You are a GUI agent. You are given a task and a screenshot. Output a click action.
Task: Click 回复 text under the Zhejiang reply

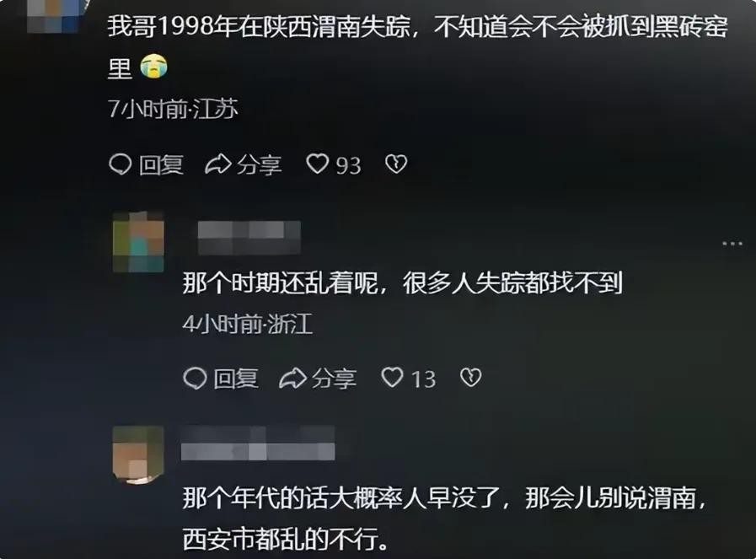click(236, 379)
